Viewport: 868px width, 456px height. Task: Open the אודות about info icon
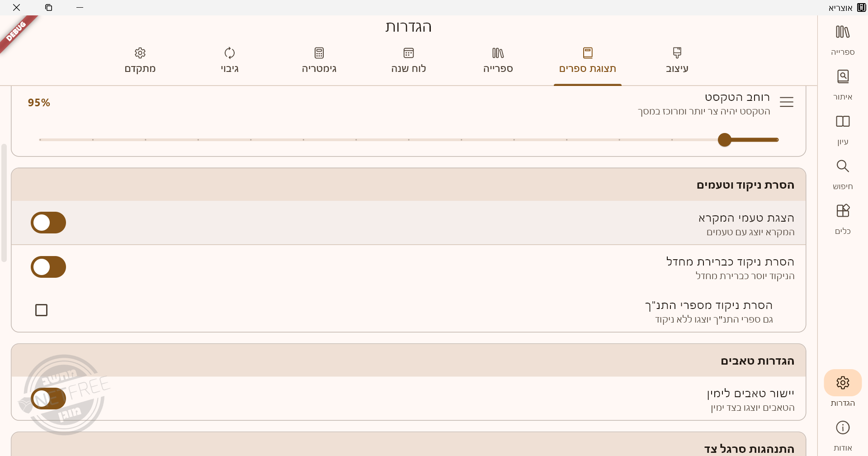coord(842,435)
